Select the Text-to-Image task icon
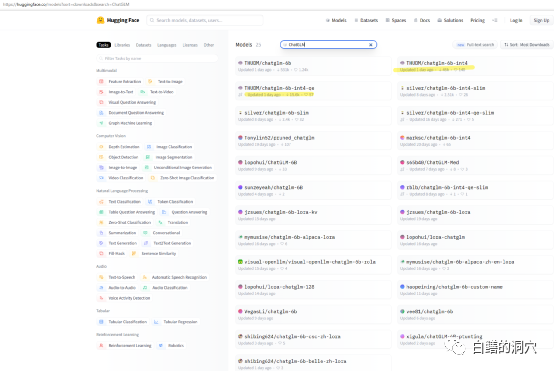The height and width of the screenshot is (371, 554). pyautogui.click(x=150, y=81)
